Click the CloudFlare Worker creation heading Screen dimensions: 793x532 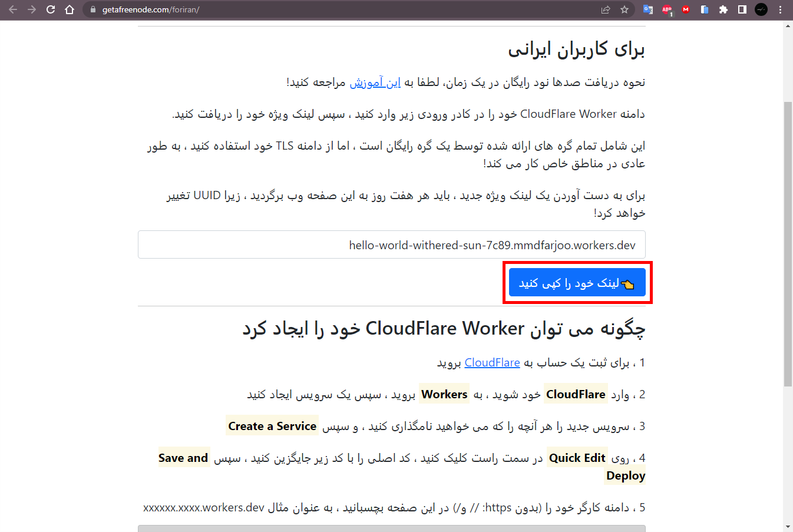(x=444, y=328)
